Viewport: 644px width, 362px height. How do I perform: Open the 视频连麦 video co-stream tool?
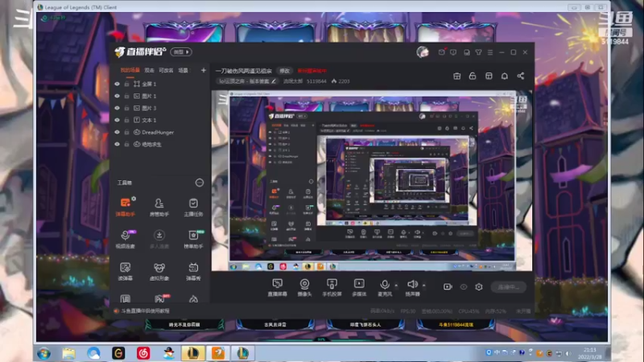click(x=126, y=239)
